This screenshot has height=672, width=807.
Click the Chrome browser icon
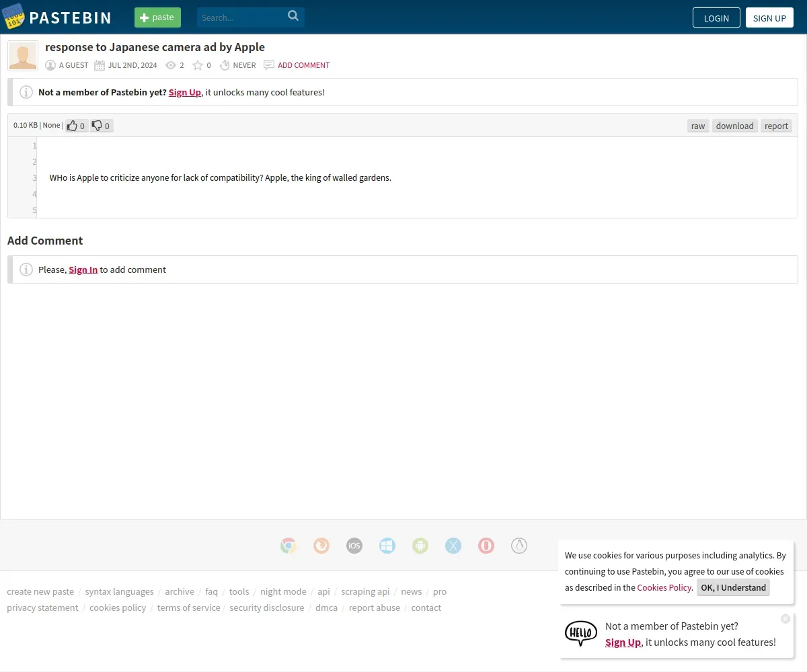pos(289,546)
